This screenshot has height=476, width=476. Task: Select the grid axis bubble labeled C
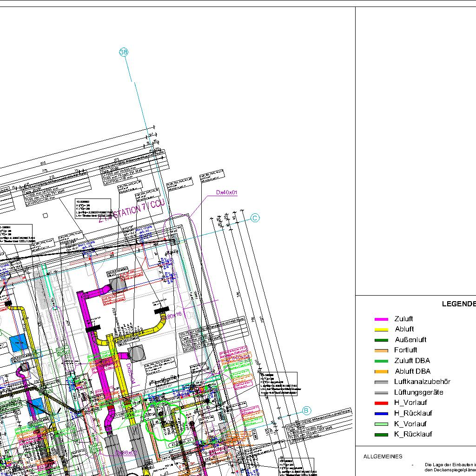[255, 218]
